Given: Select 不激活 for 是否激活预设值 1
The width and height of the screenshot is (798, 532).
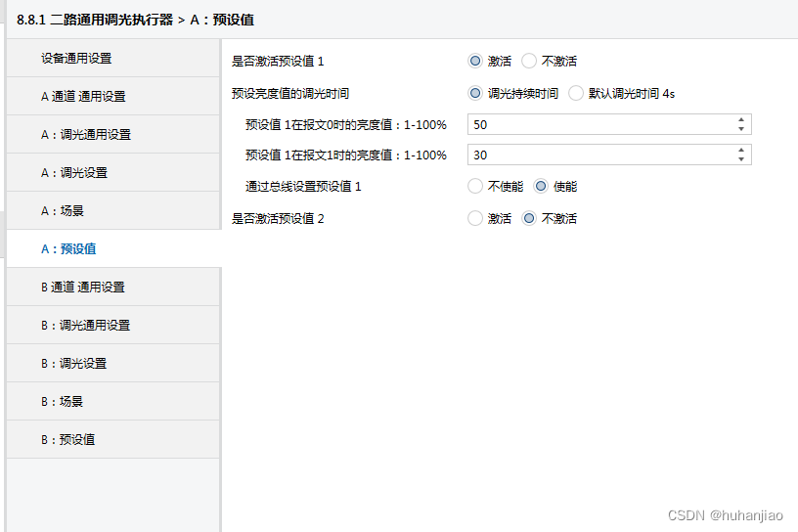Looking at the screenshot, I should pyautogui.click(x=529, y=61).
